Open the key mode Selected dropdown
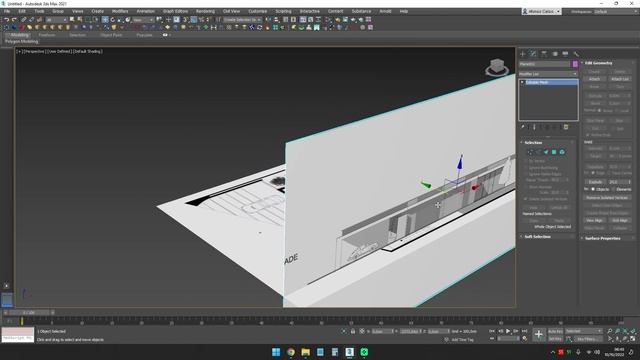 [x=584, y=331]
